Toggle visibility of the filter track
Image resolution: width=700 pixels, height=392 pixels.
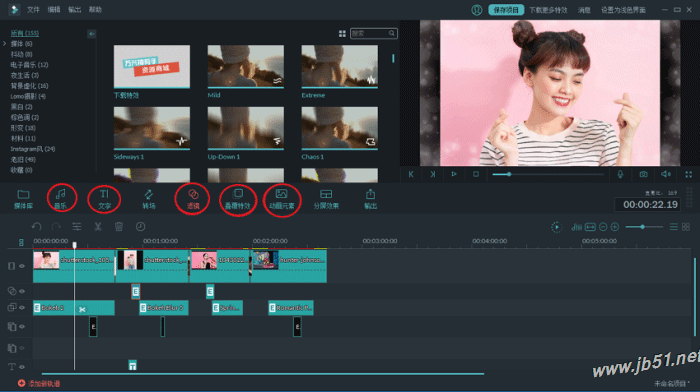pyautogui.click(x=21, y=291)
